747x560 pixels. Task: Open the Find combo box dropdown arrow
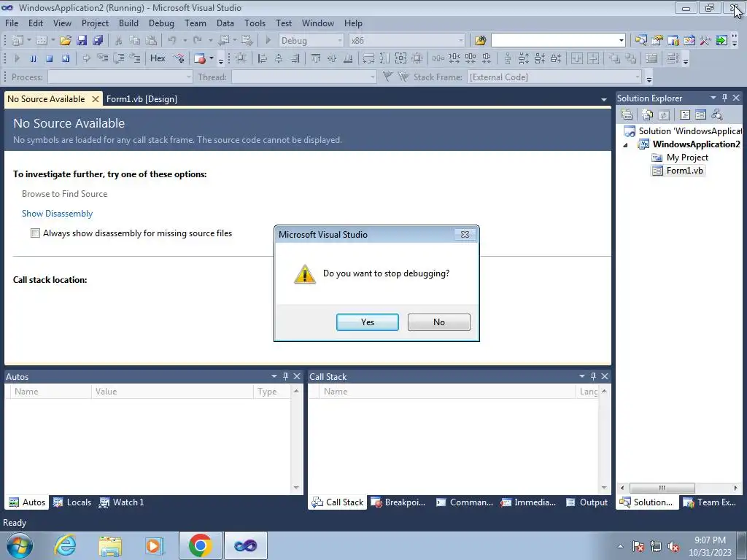(621, 41)
